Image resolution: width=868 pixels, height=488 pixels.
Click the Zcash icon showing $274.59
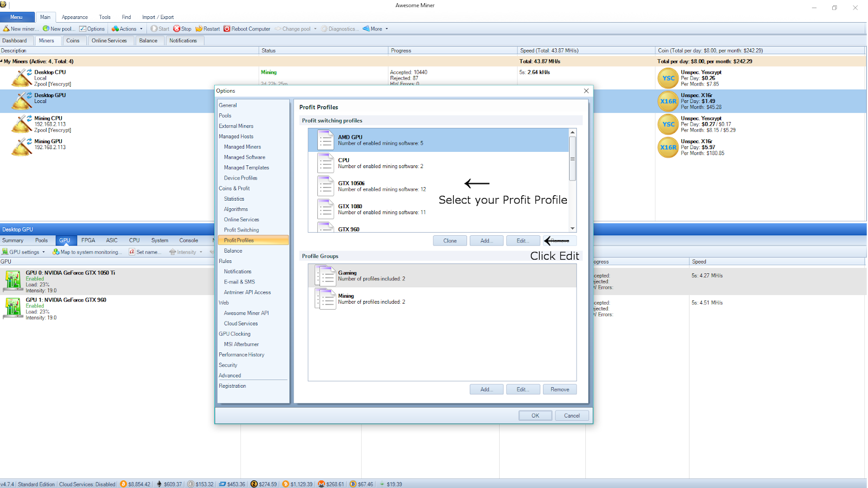coord(254,484)
